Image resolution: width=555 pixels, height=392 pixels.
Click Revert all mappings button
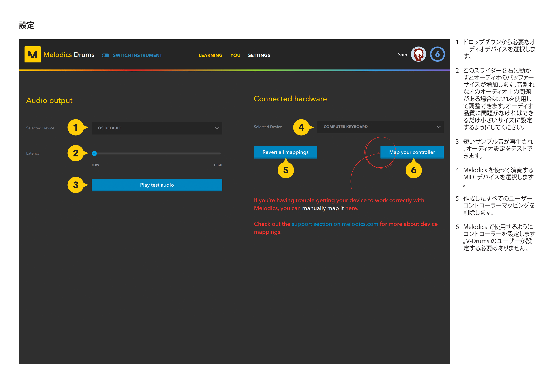(285, 152)
